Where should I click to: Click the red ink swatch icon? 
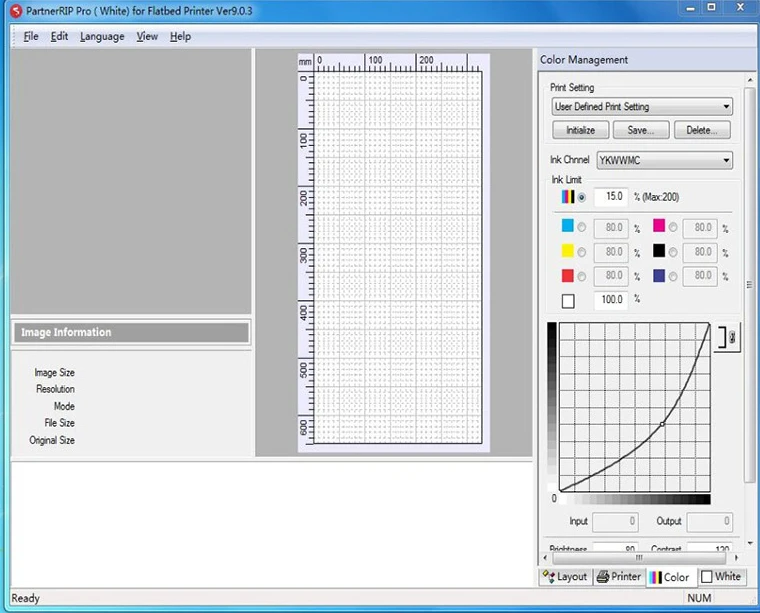point(568,276)
